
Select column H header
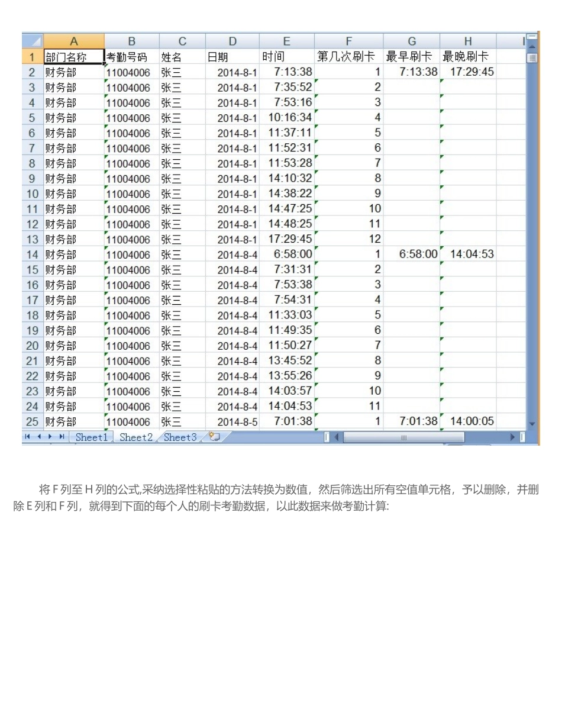point(468,41)
